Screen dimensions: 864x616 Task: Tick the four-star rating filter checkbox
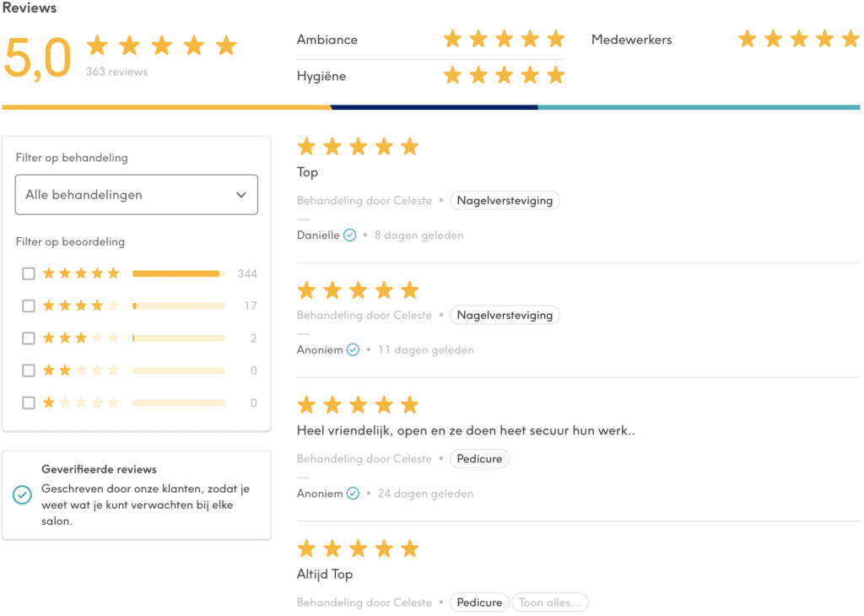[29, 305]
